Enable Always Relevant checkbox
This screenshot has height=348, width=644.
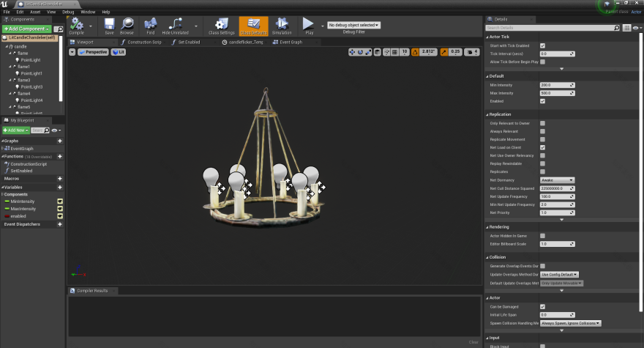tap(542, 131)
